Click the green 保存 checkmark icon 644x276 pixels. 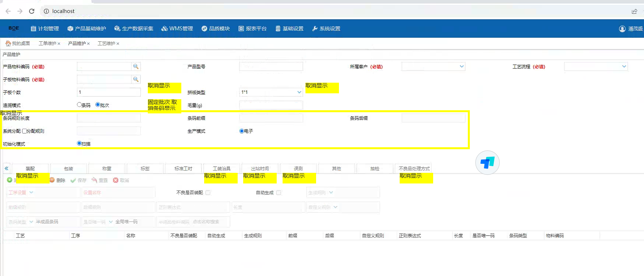click(73, 180)
